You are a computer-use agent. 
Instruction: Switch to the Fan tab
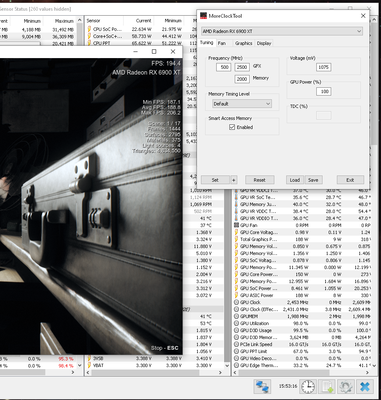pyautogui.click(x=222, y=43)
